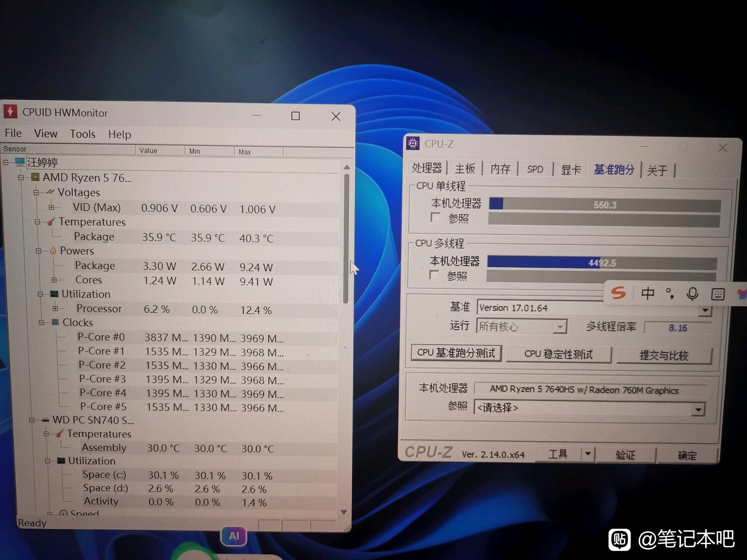Click the CPU-Z app icon in title bar
The height and width of the screenshot is (560, 747).
click(413, 143)
